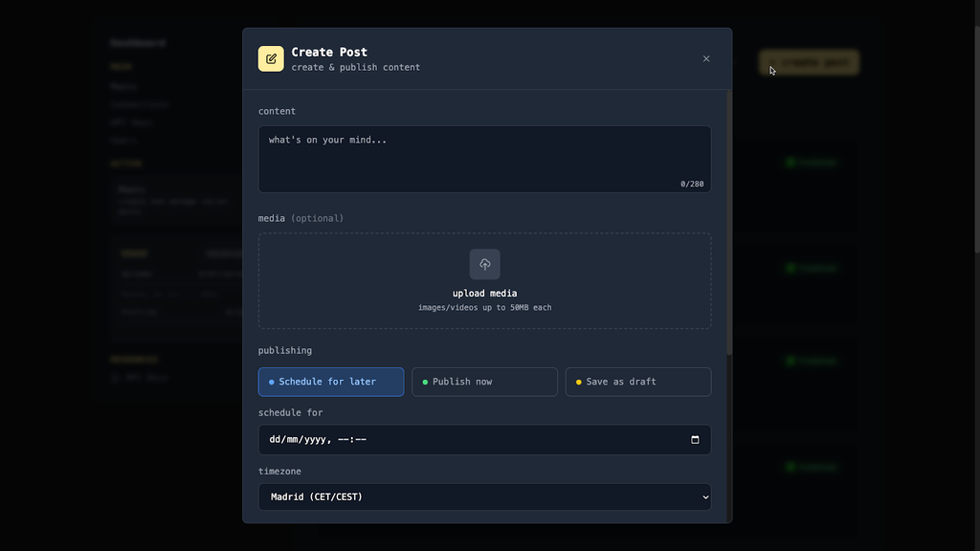This screenshot has height=551, width=980.
Task: Select the Schedule for later option
Action: tap(330, 382)
